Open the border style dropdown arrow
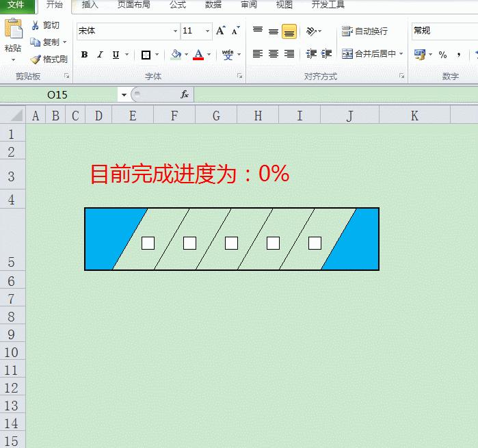This screenshot has width=478, height=448. [x=157, y=55]
